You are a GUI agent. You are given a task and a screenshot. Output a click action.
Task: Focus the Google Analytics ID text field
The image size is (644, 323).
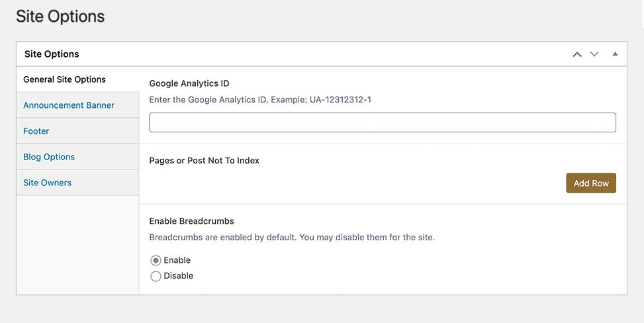point(383,122)
